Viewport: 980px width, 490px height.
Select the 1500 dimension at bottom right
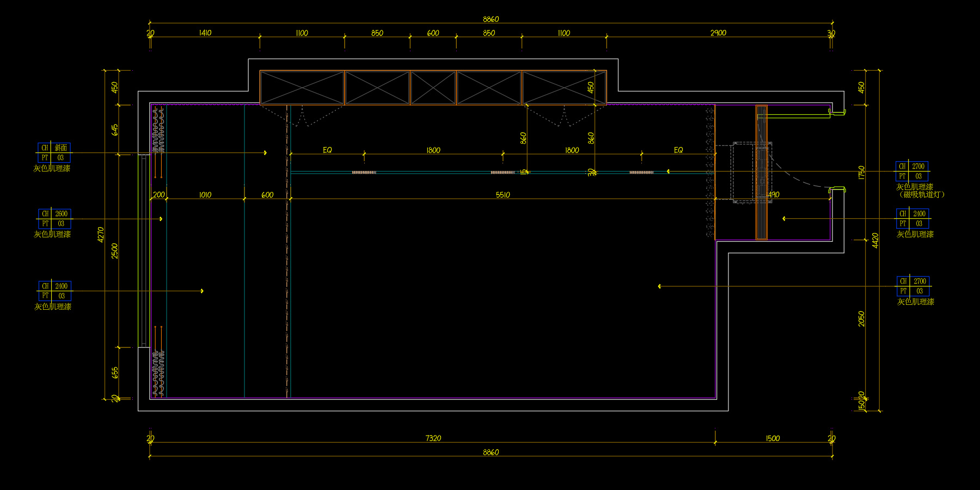click(x=773, y=438)
